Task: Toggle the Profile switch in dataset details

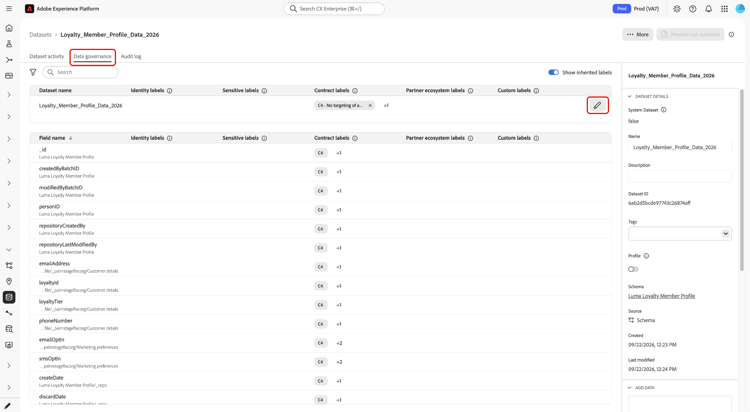Action: coord(633,269)
